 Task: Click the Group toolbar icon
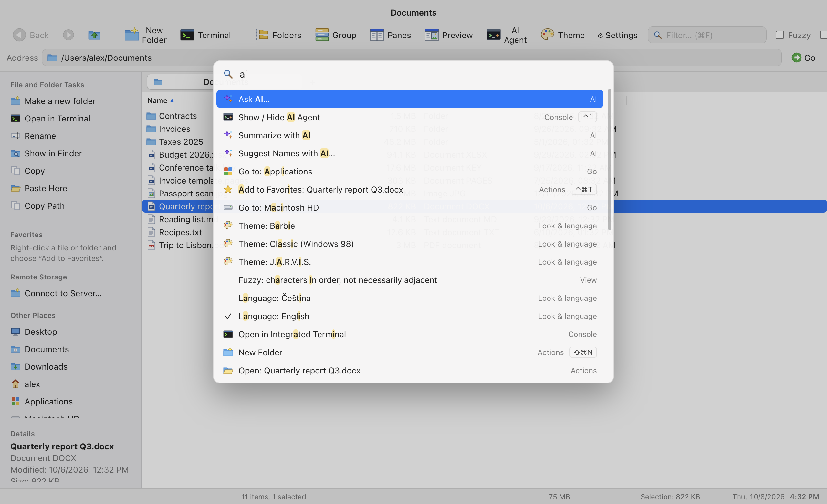pos(322,35)
